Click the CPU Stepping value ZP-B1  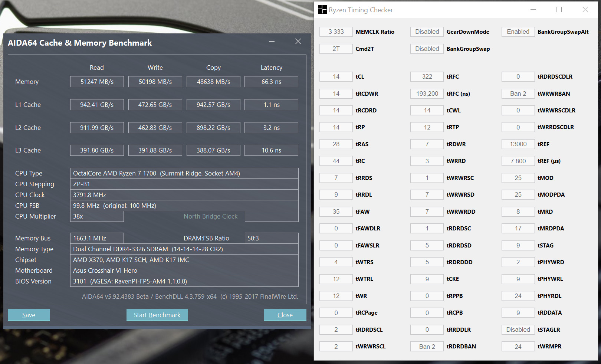pos(184,184)
